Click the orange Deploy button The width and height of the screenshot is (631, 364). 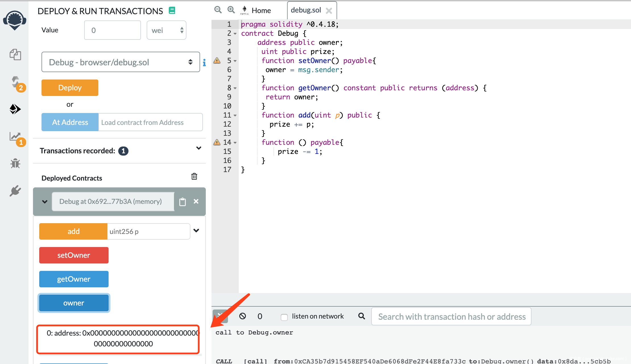coord(70,88)
